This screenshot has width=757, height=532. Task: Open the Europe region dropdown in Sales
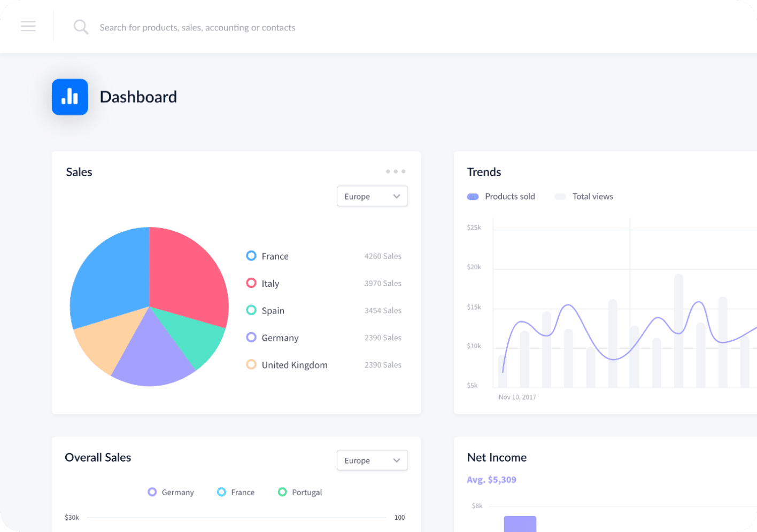click(372, 196)
